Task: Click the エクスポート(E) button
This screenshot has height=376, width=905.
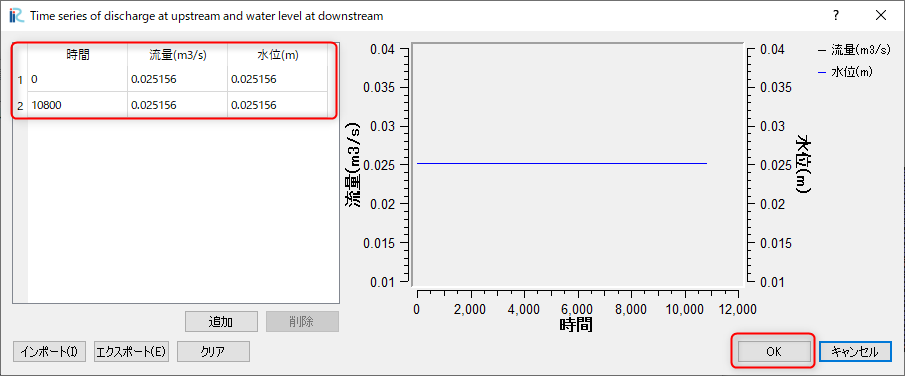Action: coord(131,351)
